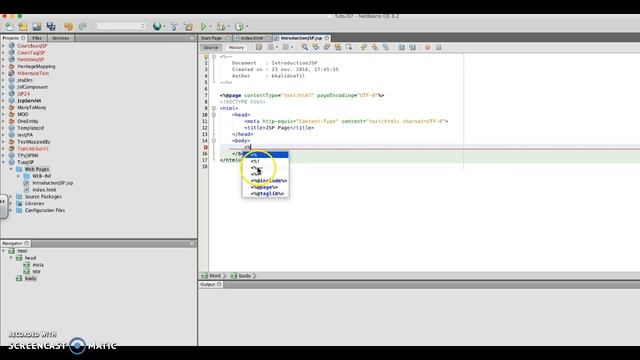The image size is (640, 360).
Task: Expand the Configuration Files node
Action: pyautogui.click(x=11, y=210)
